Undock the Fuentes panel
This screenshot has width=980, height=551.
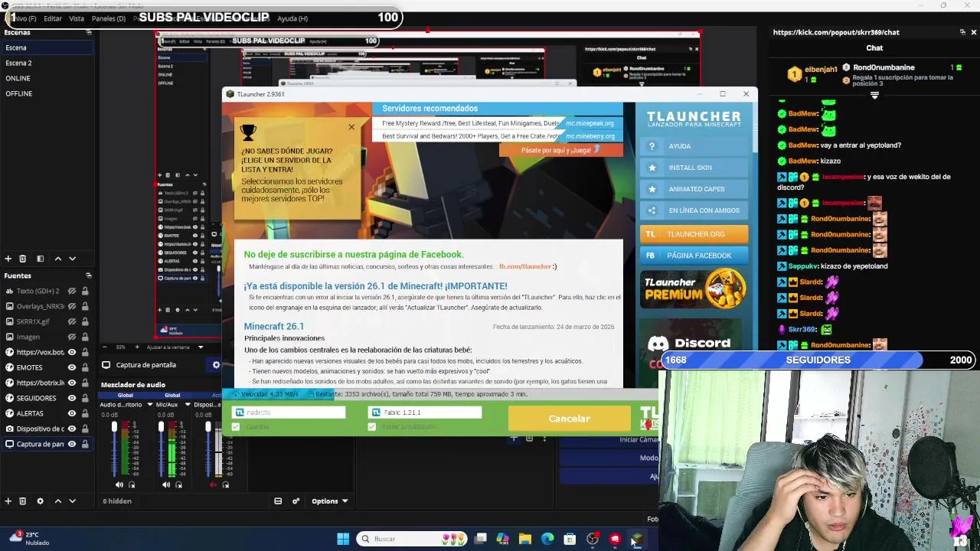click(x=89, y=275)
